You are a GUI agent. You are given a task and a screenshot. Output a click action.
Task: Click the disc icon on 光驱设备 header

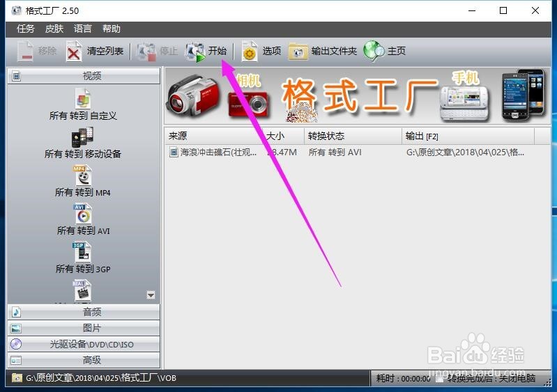[16, 344]
